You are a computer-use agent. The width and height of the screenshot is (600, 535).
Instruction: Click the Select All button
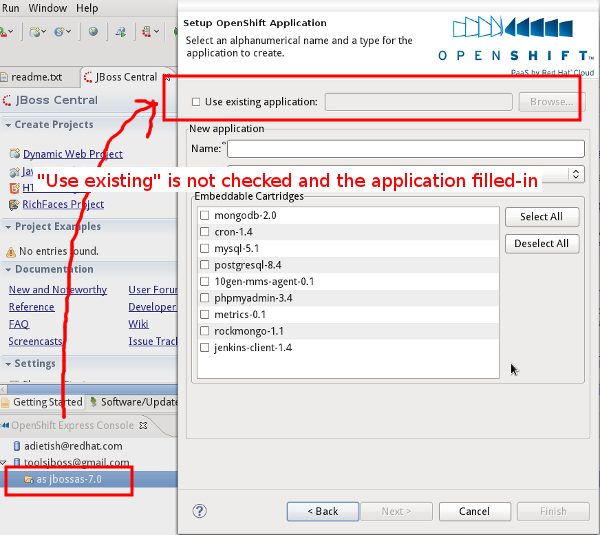542,217
